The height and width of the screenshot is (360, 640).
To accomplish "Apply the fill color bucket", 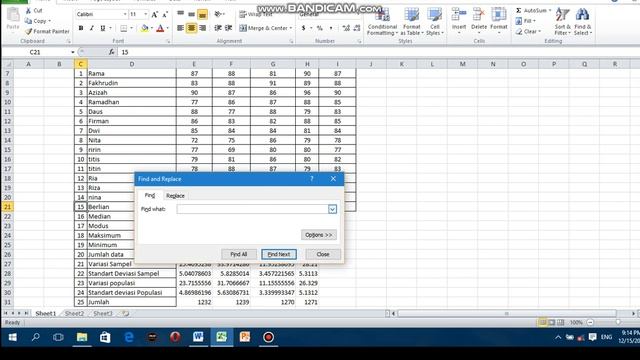I will [x=144, y=28].
